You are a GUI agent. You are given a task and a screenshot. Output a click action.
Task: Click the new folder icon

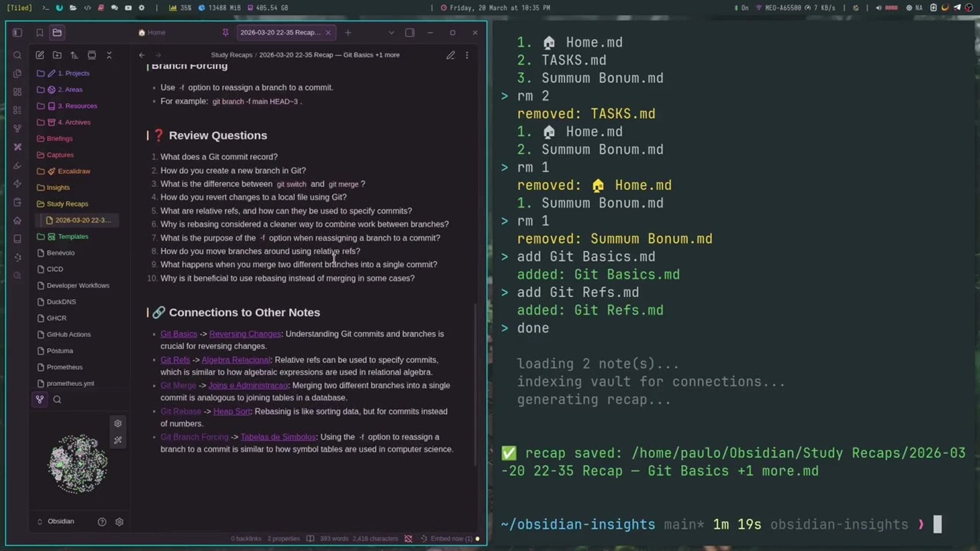(57, 55)
